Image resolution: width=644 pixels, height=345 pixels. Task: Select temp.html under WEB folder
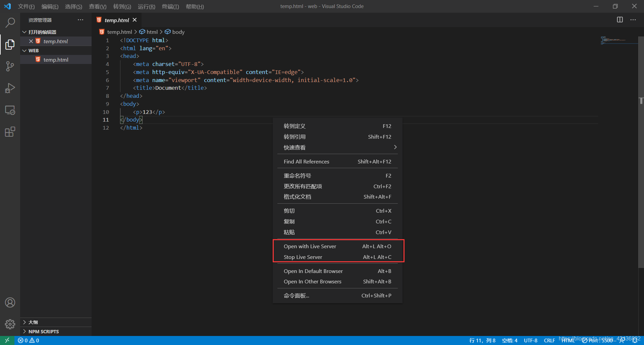click(56, 60)
